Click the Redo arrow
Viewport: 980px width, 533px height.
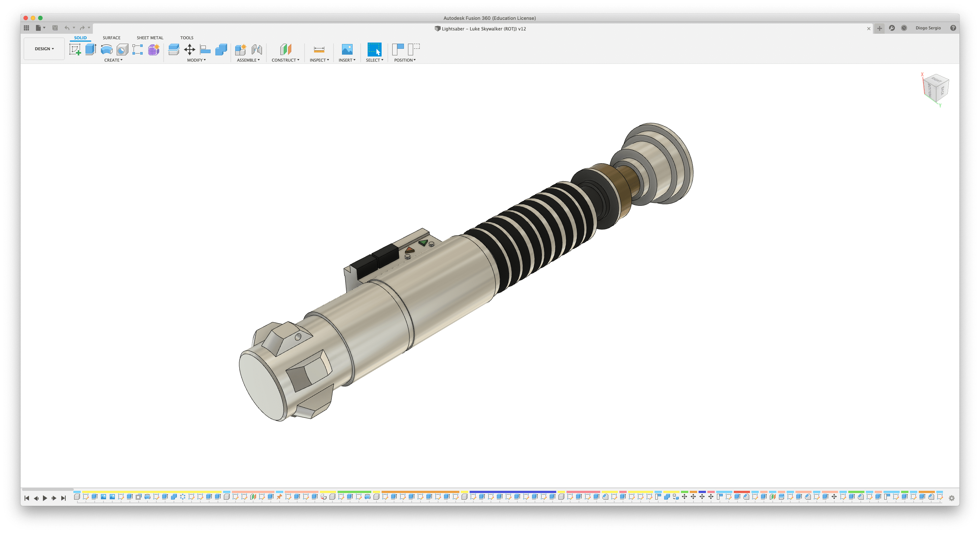point(82,28)
